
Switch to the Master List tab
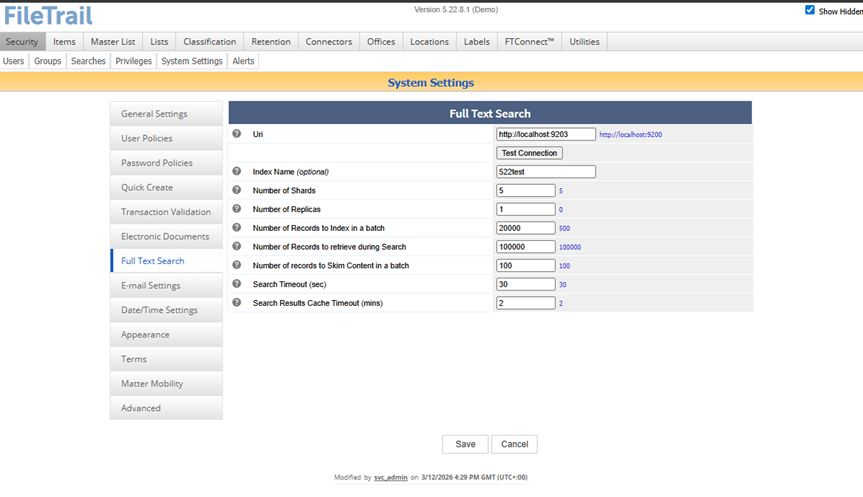tap(113, 41)
